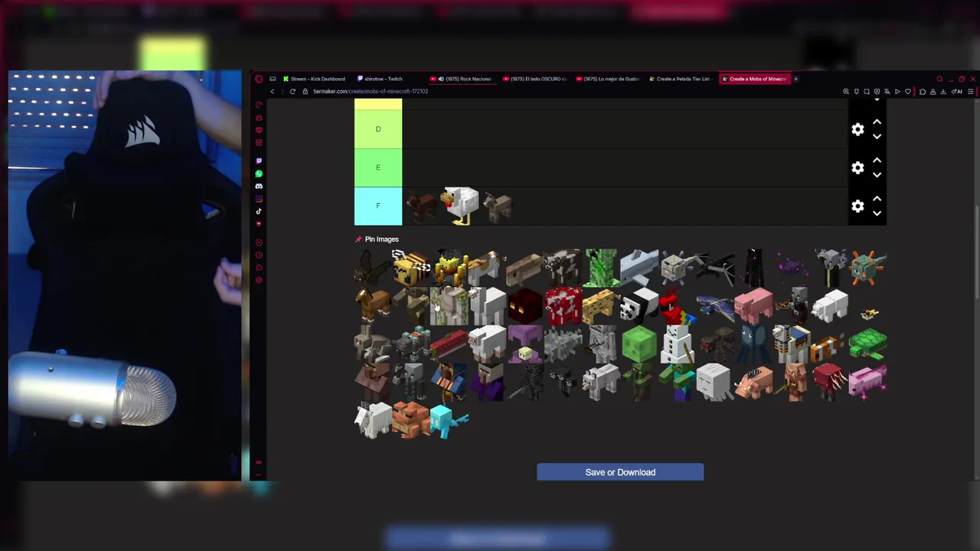Image resolution: width=980 pixels, height=551 pixels.
Task: Open settings gear for tier F row
Action: point(857,206)
